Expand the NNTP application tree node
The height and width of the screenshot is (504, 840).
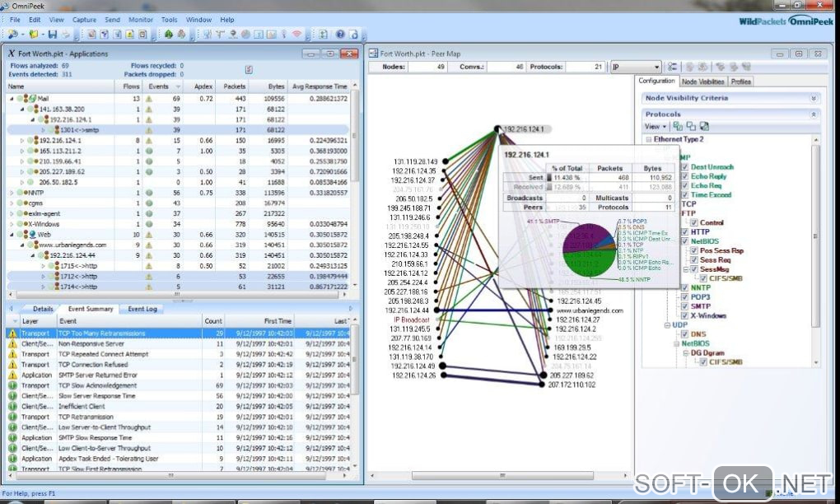[12, 193]
